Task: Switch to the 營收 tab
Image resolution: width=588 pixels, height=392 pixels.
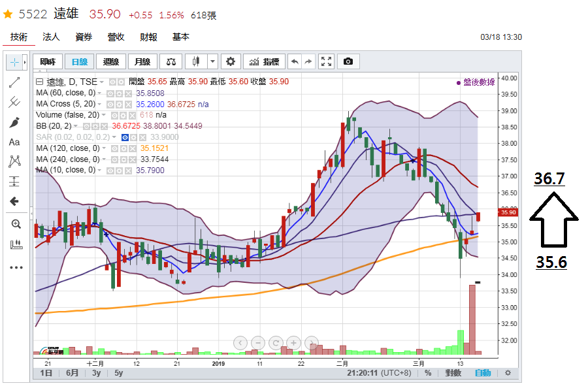Action: [116, 37]
